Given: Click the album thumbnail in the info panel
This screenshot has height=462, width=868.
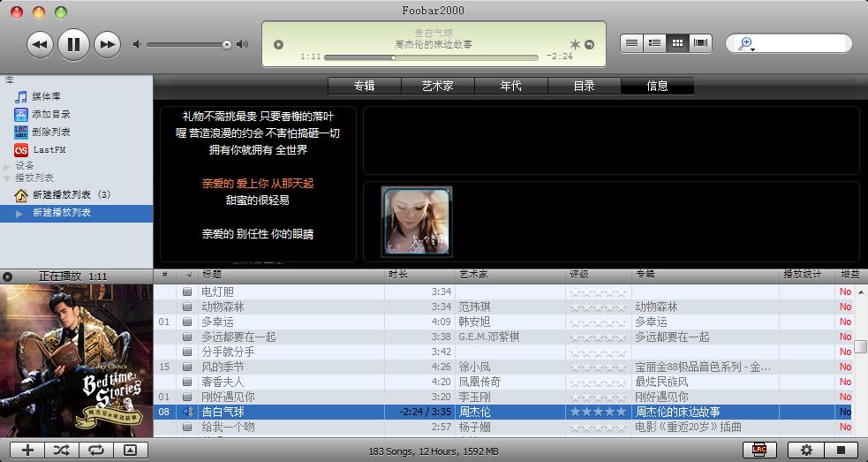Looking at the screenshot, I should point(417,222).
